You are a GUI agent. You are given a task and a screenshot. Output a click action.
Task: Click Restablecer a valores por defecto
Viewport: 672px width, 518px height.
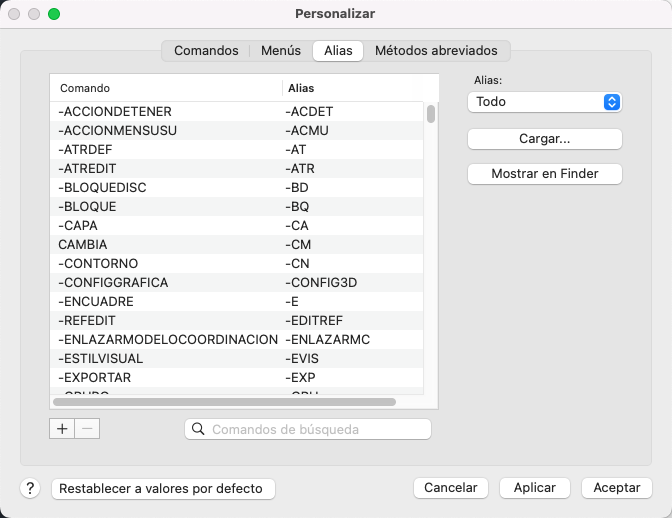pos(162,488)
